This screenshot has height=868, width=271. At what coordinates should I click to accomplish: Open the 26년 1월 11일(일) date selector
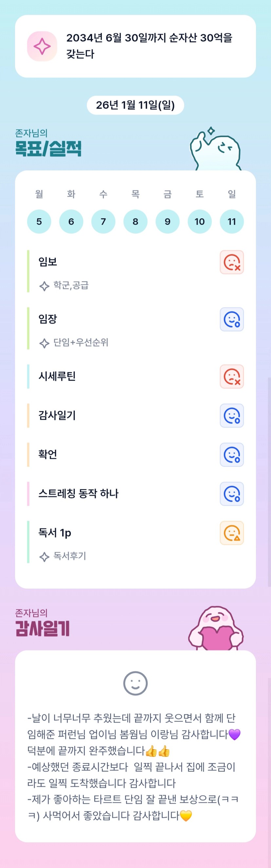tap(135, 105)
